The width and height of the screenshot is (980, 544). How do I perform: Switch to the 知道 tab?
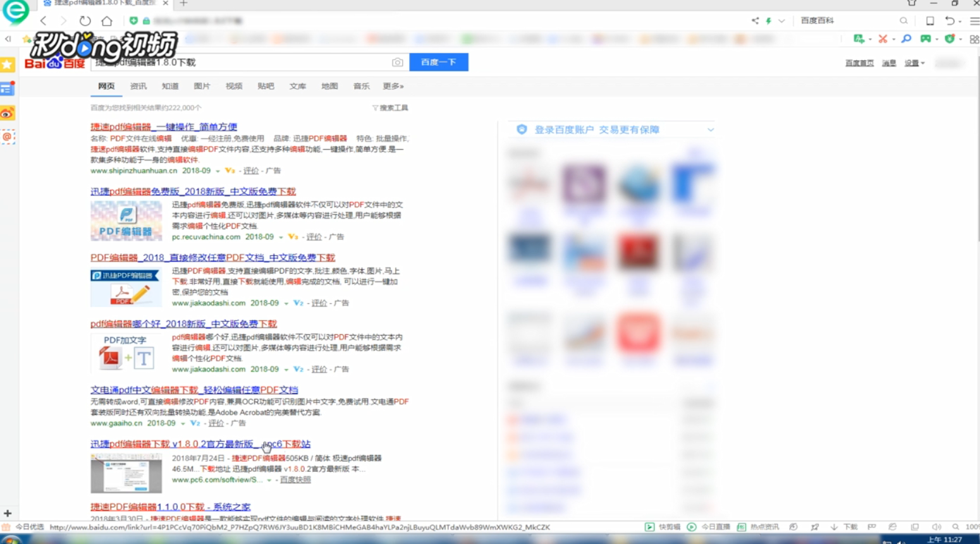tap(170, 86)
